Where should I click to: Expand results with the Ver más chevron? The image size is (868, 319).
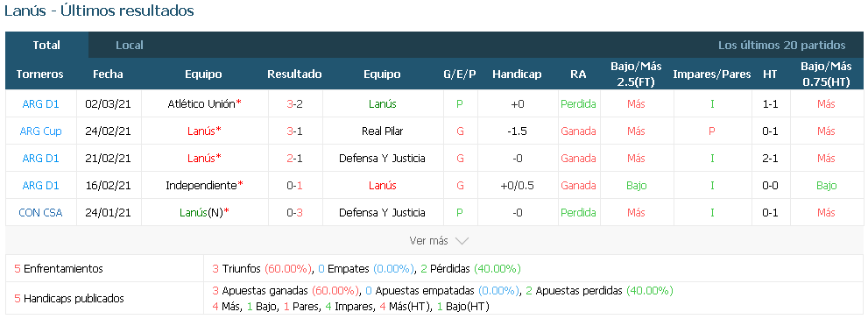(462, 241)
